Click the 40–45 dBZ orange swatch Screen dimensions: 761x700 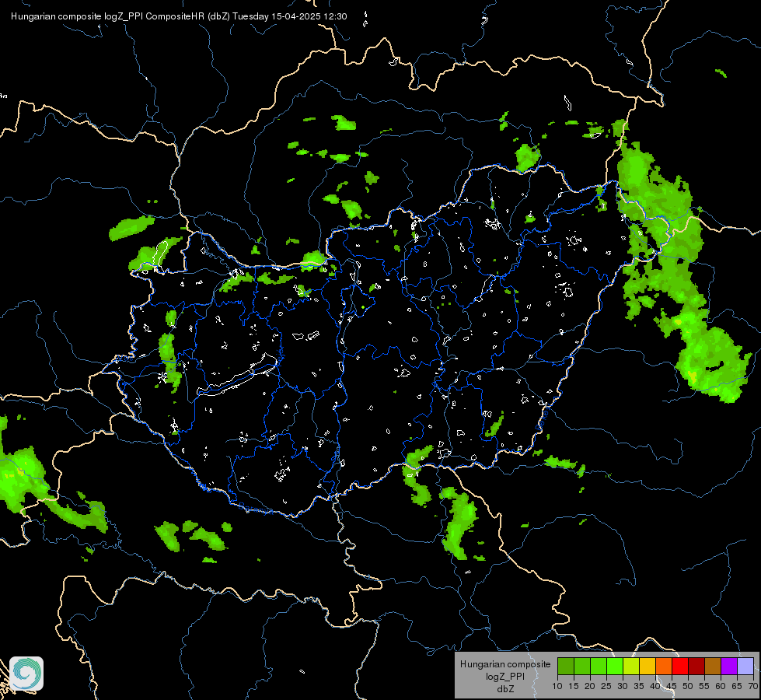664,666
